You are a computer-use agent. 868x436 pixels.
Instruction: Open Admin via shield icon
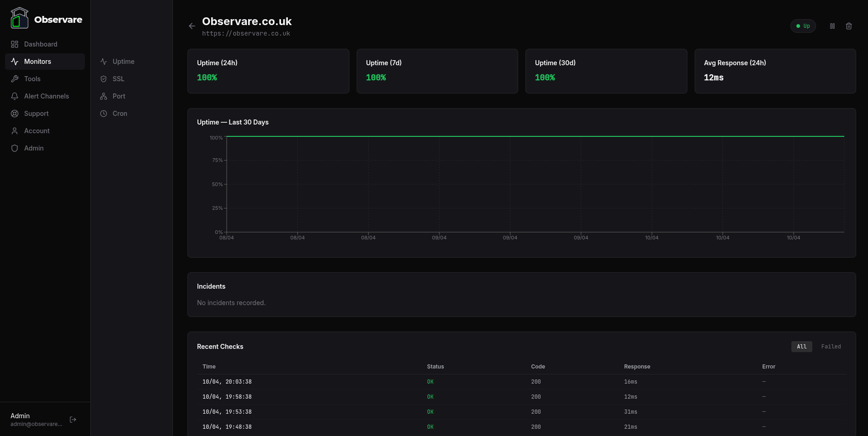14,148
